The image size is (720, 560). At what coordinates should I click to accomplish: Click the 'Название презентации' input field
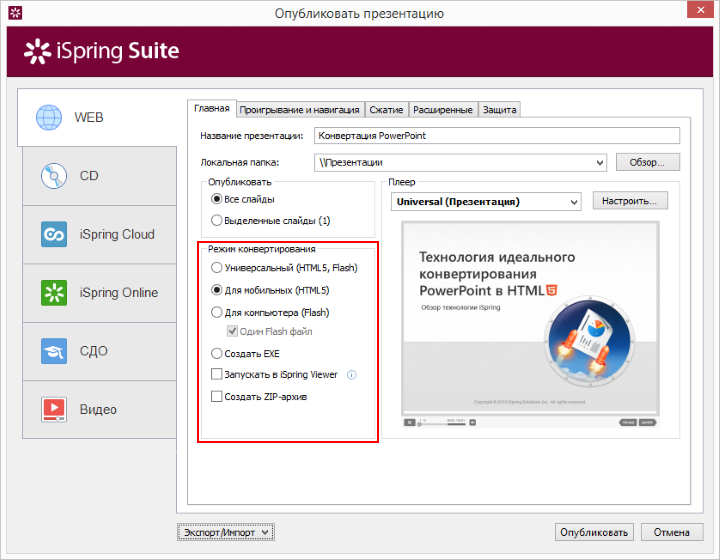tap(497, 136)
